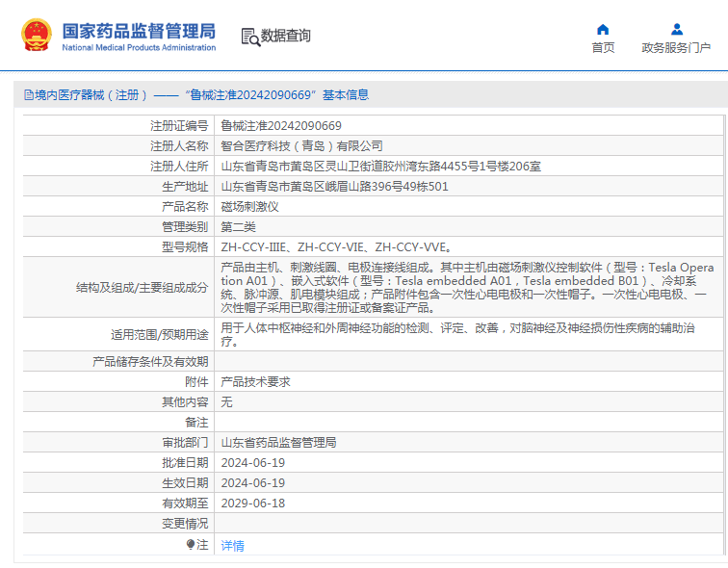
Task: Click the lightbulb icon beside 注
Action: [x=191, y=544]
